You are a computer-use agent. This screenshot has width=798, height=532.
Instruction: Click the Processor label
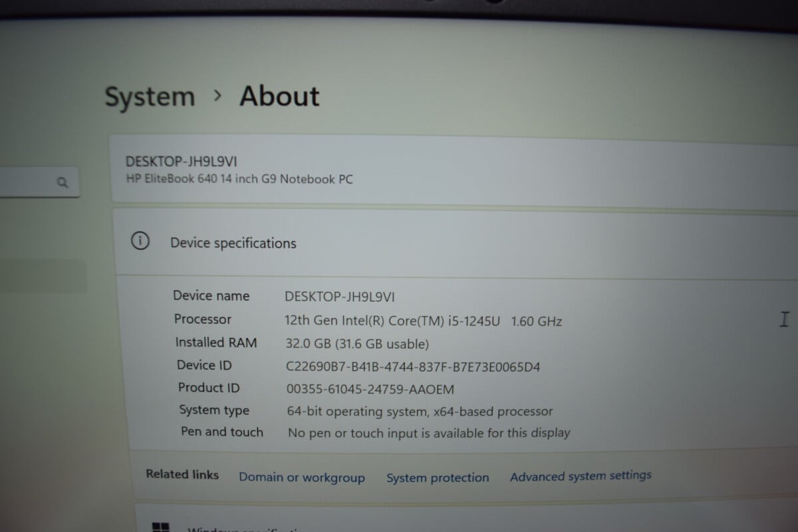pyautogui.click(x=203, y=319)
